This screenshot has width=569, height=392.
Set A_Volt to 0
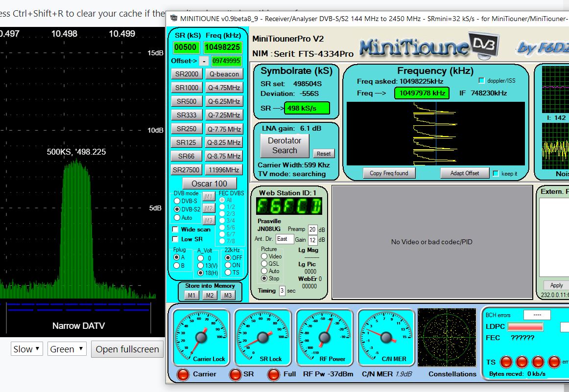[x=200, y=258]
